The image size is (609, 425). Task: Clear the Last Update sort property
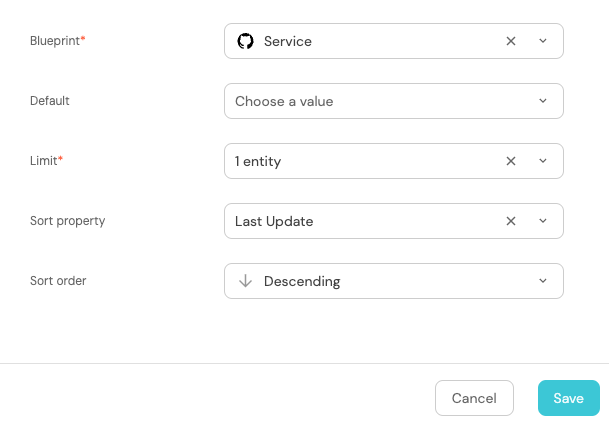(511, 221)
